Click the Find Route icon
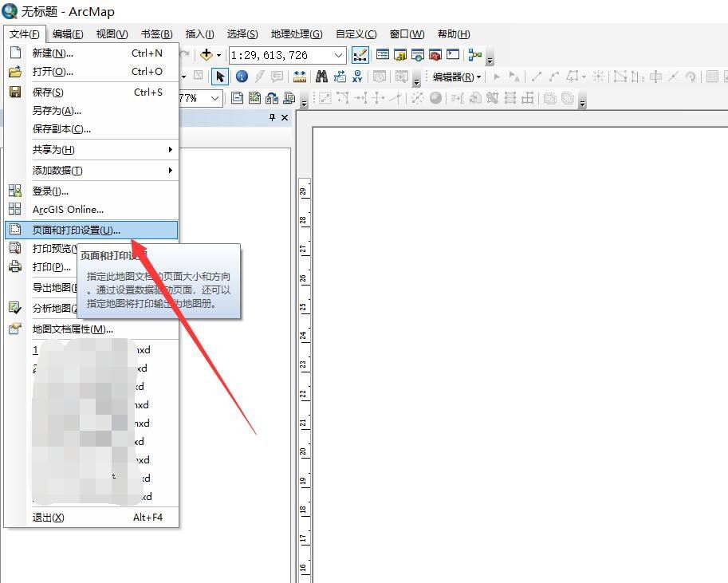The image size is (728, 583). pyautogui.click(x=340, y=77)
